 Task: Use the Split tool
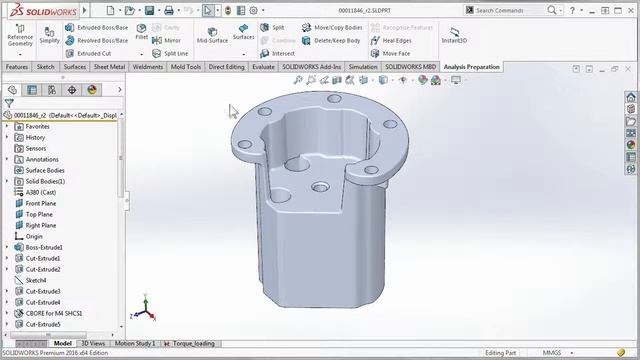[x=272, y=27]
